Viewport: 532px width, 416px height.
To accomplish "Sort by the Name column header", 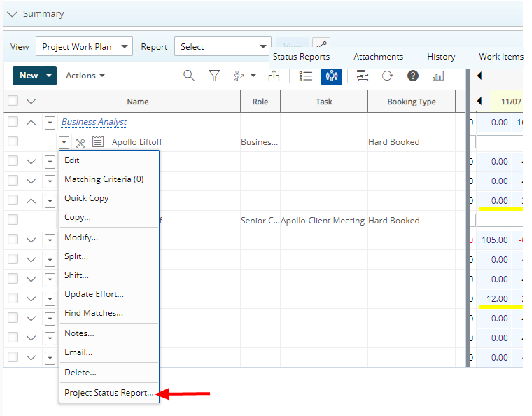I will pos(138,102).
